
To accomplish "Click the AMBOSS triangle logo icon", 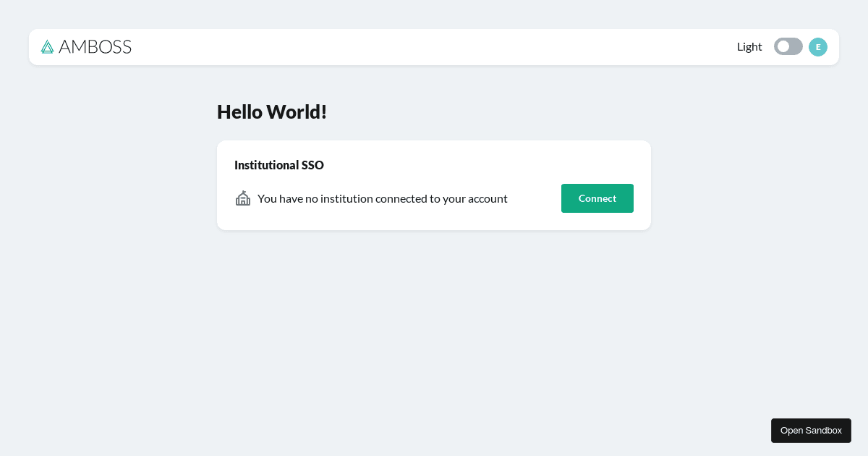I will (47, 47).
